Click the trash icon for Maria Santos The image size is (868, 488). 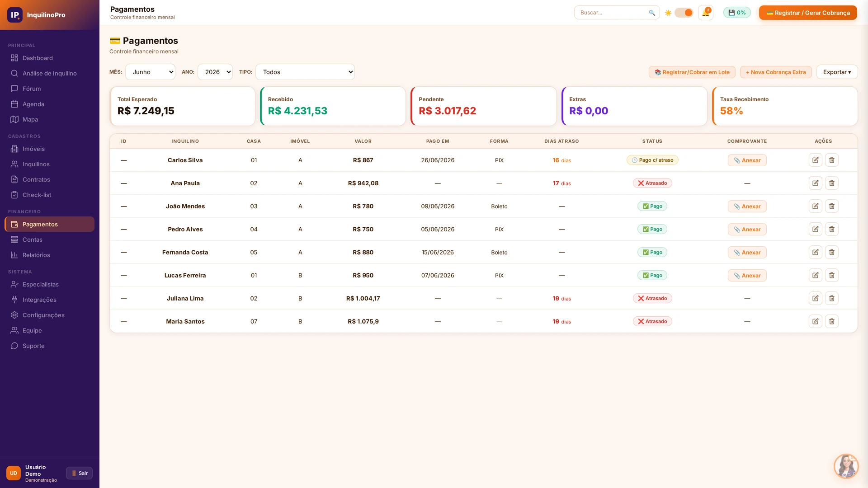coord(831,321)
